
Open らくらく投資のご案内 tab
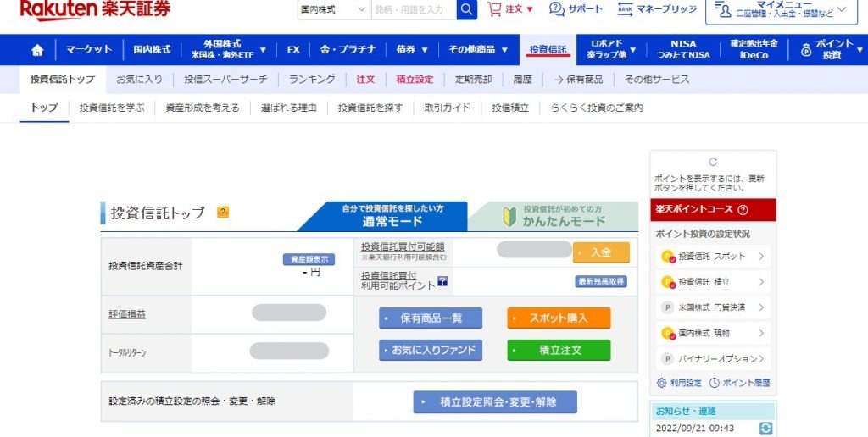[597, 108]
